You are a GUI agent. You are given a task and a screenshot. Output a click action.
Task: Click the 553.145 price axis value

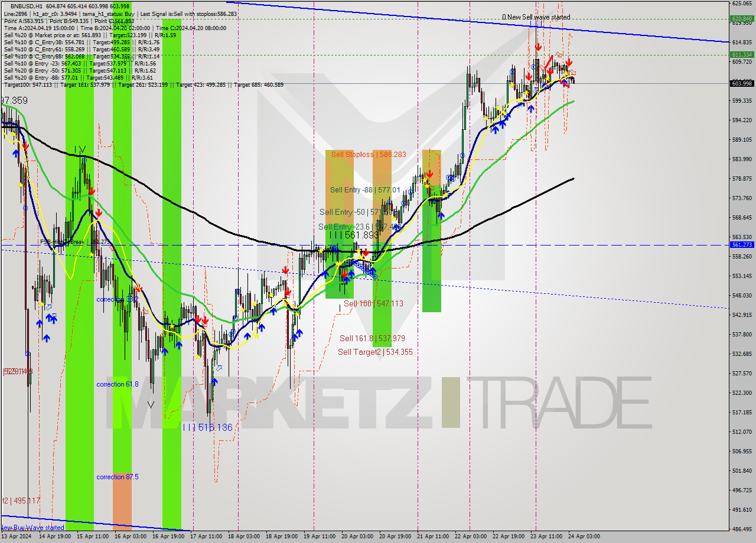(742, 276)
